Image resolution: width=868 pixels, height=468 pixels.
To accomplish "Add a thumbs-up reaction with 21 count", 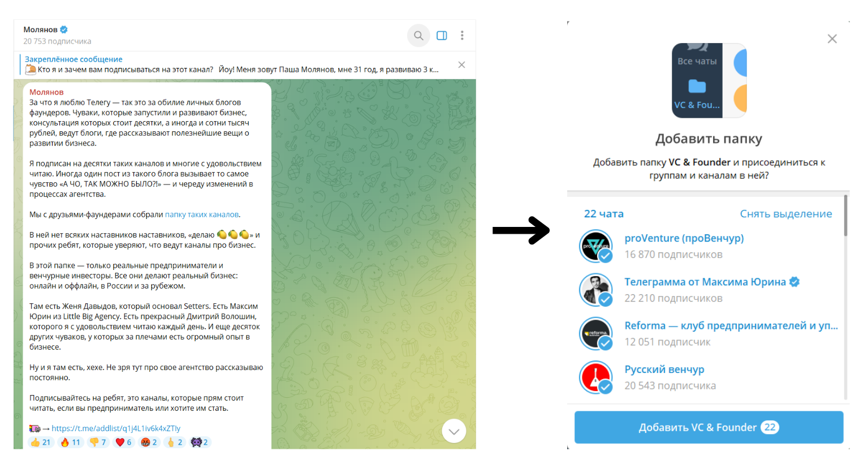I will click(x=41, y=442).
